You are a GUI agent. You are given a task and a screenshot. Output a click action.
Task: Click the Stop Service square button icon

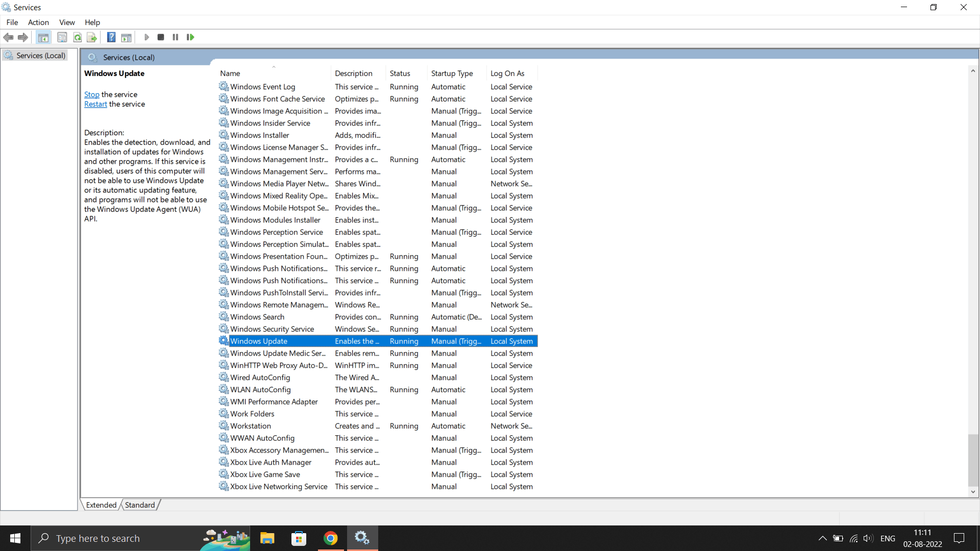pyautogui.click(x=161, y=37)
